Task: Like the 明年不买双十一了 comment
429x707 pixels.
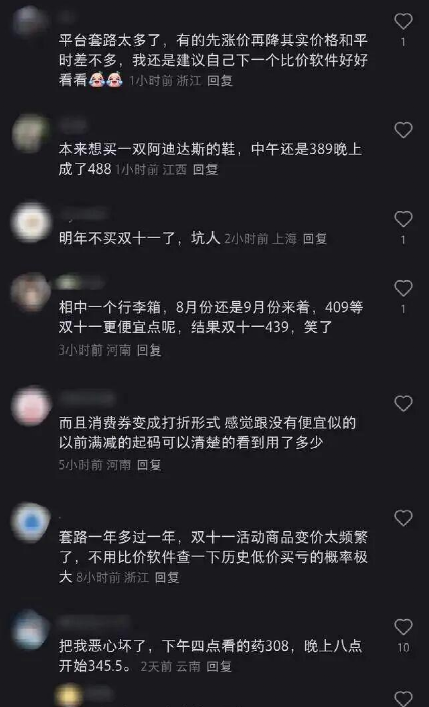Action: [403, 219]
